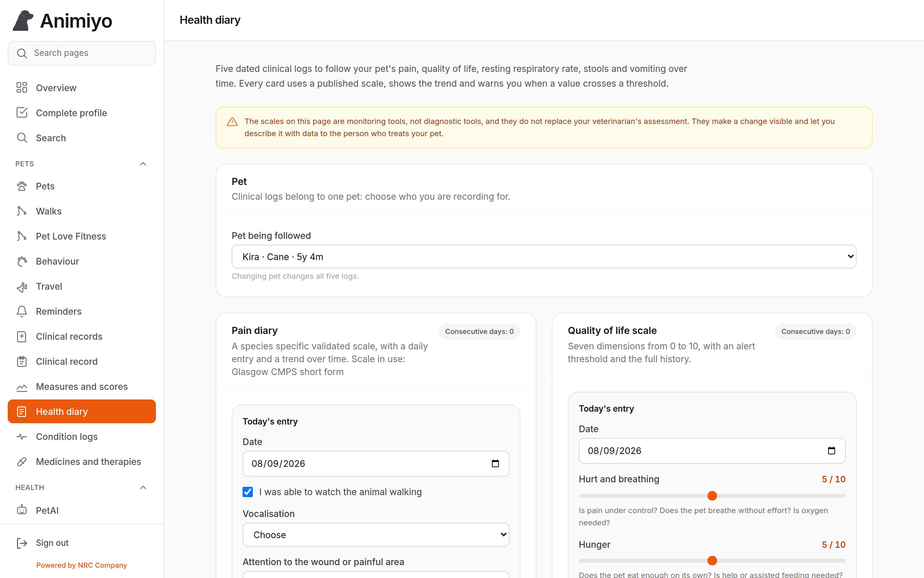Sign out of Animiyo
Image resolution: width=924 pixels, height=578 pixels.
click(x=82, y=543)
